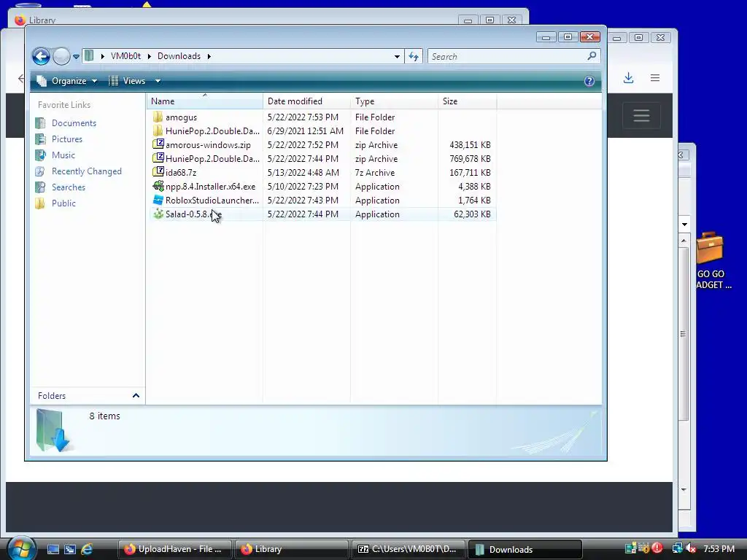Viewport: 747px width, 560px height.
Task: Click 5/13/2022 4:48 AM date cell
Action: (303, 172)
